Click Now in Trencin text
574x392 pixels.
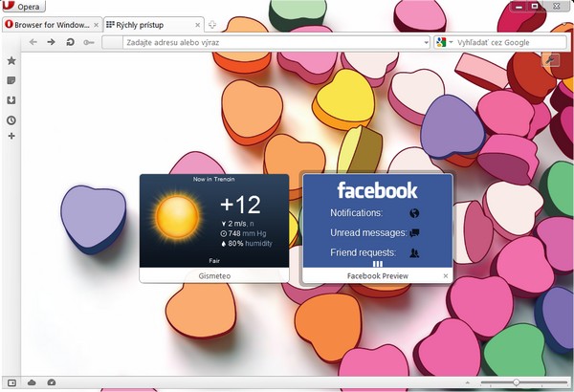point(213,179)
